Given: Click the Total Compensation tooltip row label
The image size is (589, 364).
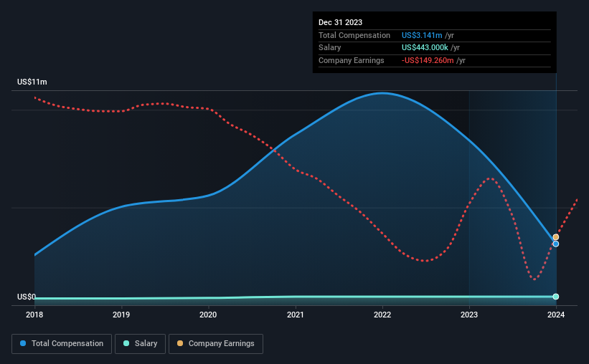Looking at the screenshot, I should pyautogui.click(x=354, y=35).
